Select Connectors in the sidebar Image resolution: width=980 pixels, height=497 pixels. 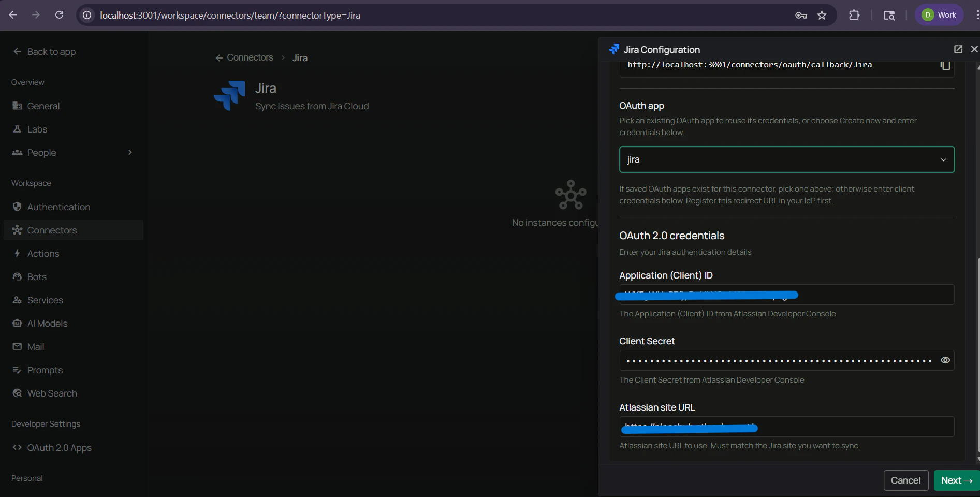point(73,230)
